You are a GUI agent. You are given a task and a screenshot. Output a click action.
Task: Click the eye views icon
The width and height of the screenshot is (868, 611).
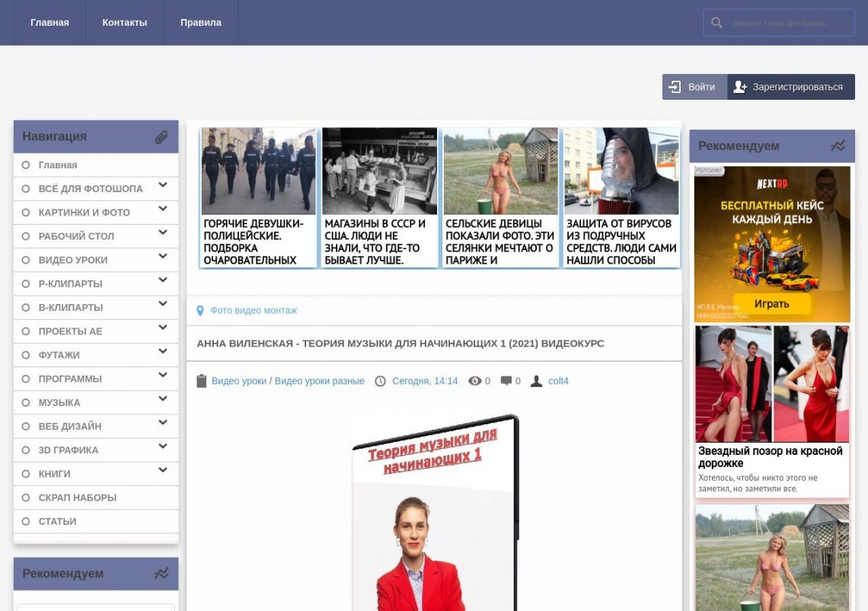[475, 381]
